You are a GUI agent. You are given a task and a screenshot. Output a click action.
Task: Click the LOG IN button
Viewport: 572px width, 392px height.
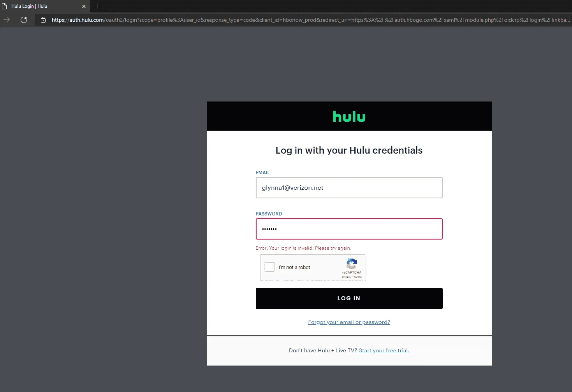(x=349, y=299)
